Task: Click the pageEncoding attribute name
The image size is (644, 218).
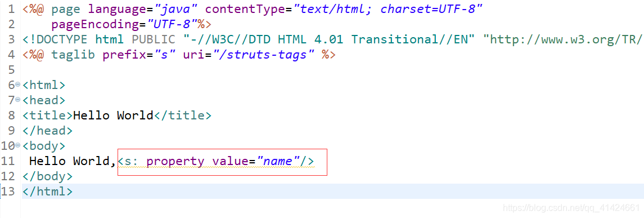Action: [95, 24]
